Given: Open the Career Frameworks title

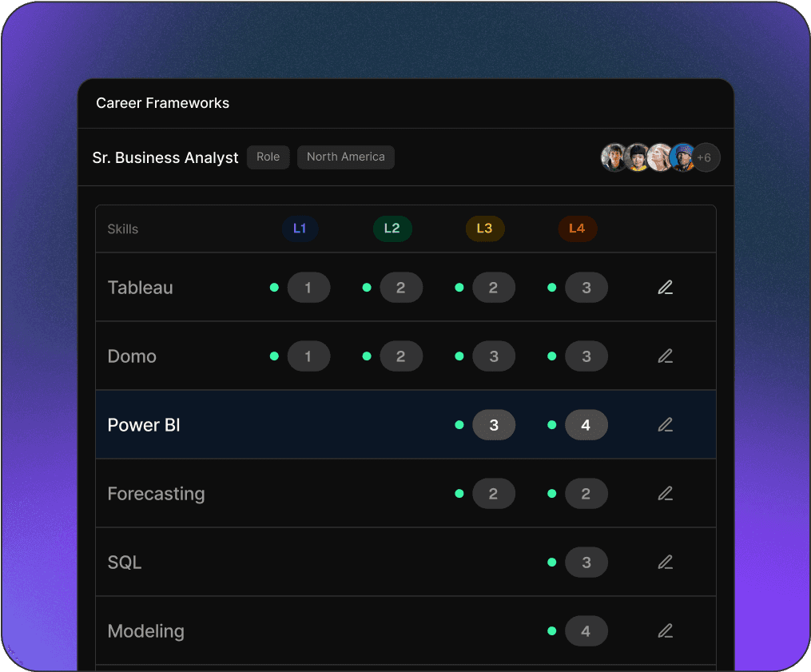Looking at the screenshot, I should [162, 103].
